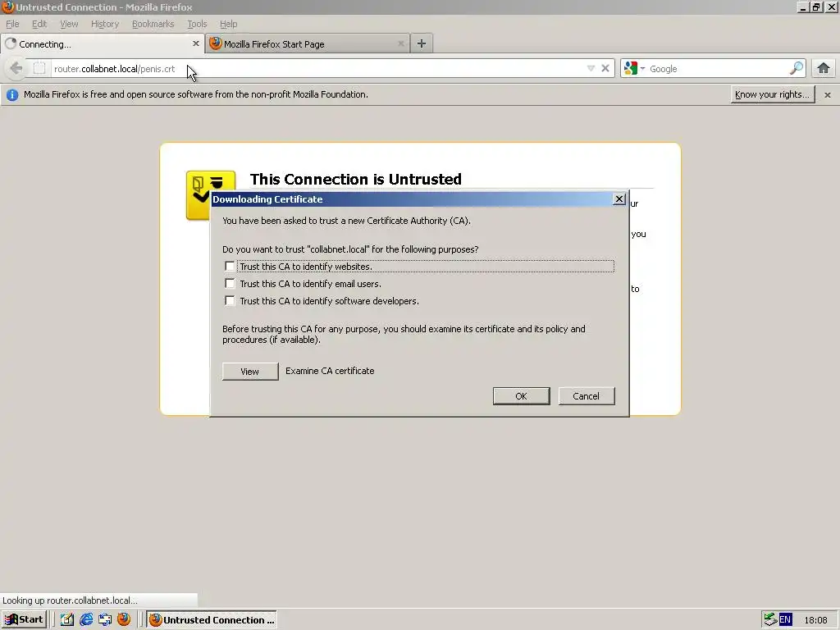
Task: Click the Firefox favicon on Start Page tab
Action: coord(216,43)
